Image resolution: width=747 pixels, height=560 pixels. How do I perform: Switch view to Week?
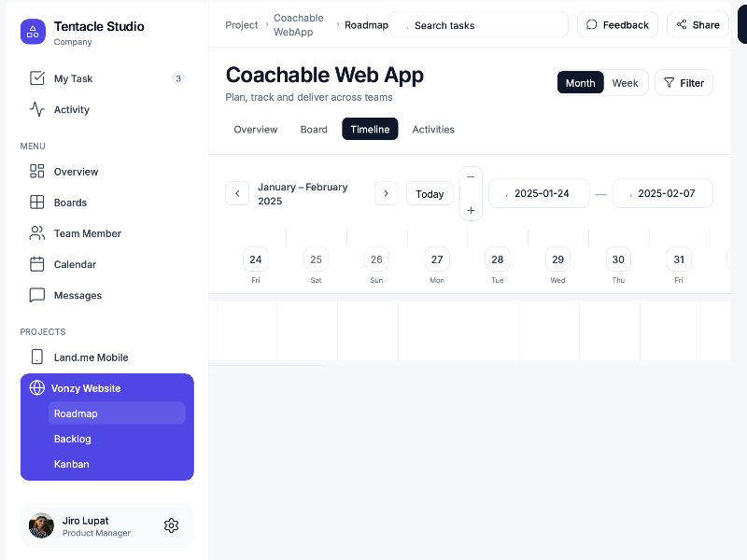[625, 83]
